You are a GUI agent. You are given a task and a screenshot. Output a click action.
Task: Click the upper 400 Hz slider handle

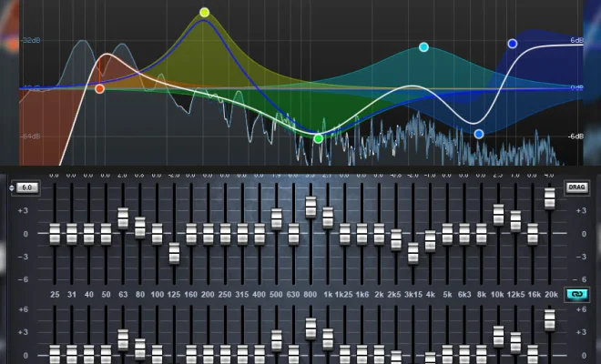click(260, 234)
